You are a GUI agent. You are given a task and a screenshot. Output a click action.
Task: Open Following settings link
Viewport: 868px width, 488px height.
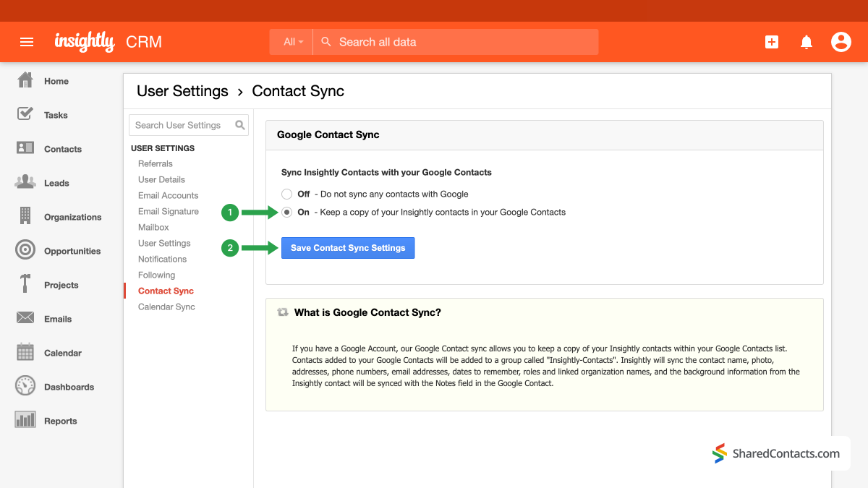[x=156, y=275]
